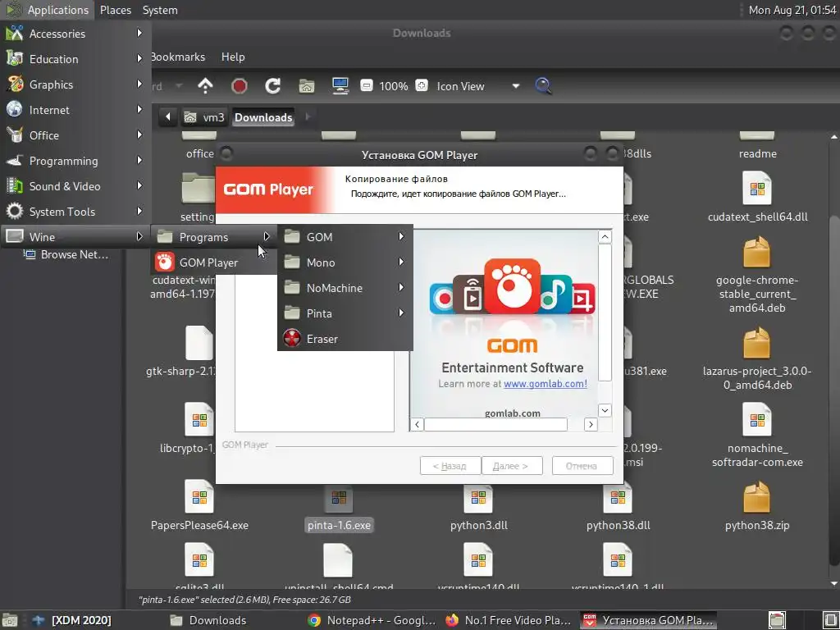Zoom in the file view
This screenshot has height=630, width=840.
pos(422,85)
